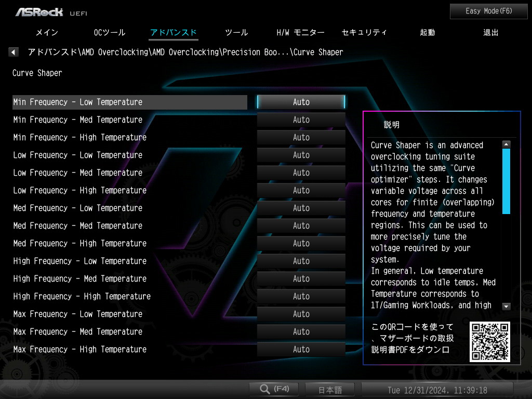Open the ツール tab
Image resolution: width=532 pixels, height=399 pixels.
click(236, 33)
